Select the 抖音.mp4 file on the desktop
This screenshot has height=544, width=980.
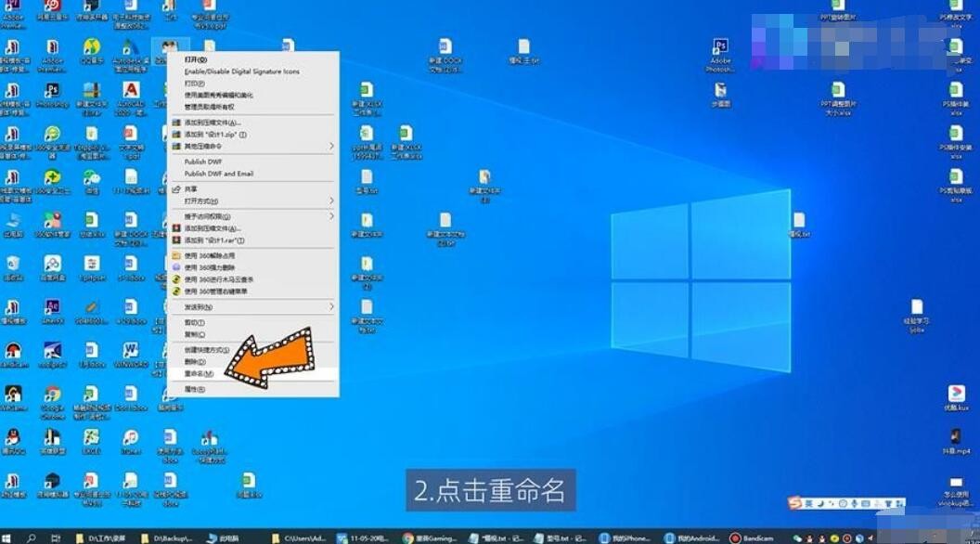956,442
